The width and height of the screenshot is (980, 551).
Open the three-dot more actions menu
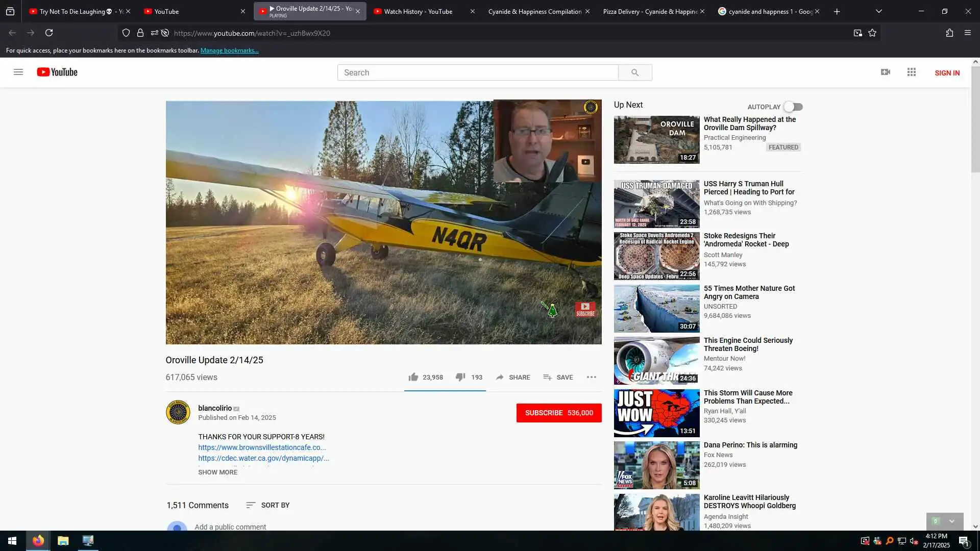point(591,377)
